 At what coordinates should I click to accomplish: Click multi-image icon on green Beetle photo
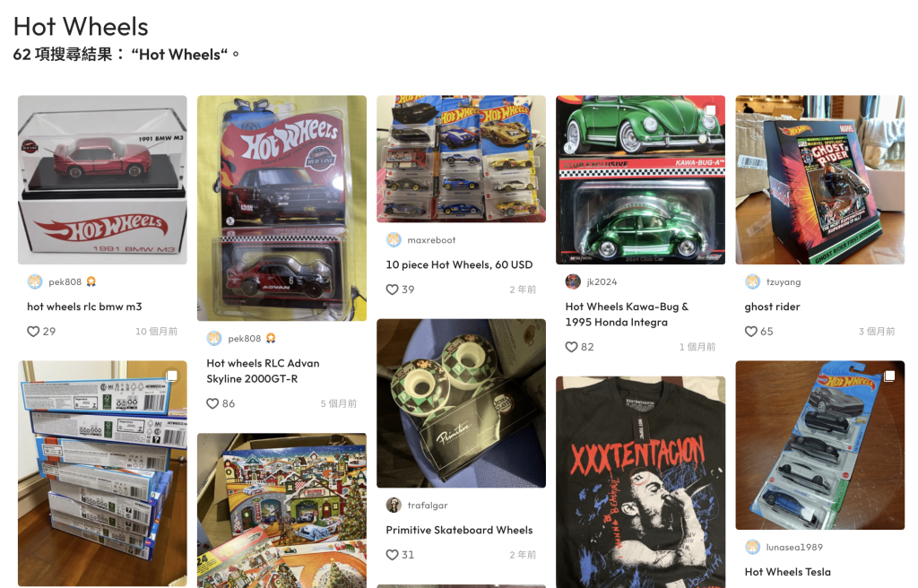coord(710,110)
